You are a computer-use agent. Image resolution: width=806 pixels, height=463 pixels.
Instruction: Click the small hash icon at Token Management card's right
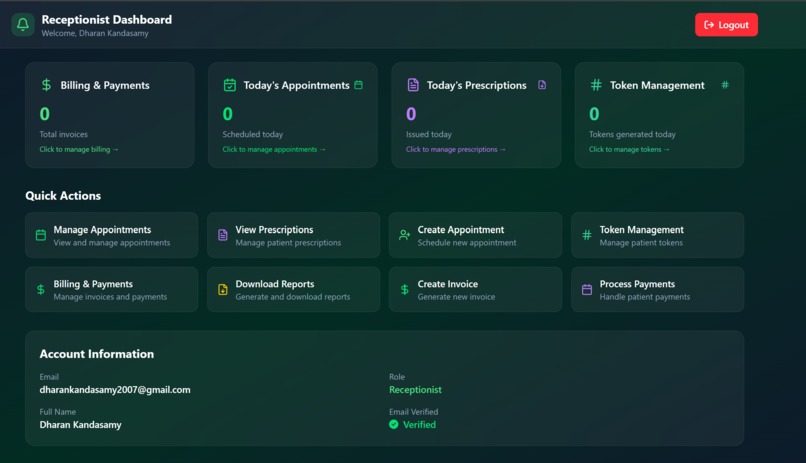725,85
